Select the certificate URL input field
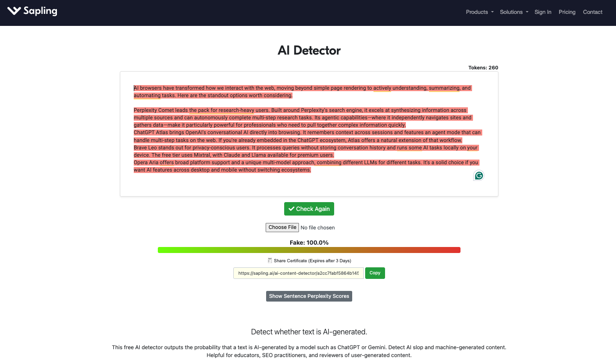The height and width of the screenshot is (364, 616). coord(298,273)
